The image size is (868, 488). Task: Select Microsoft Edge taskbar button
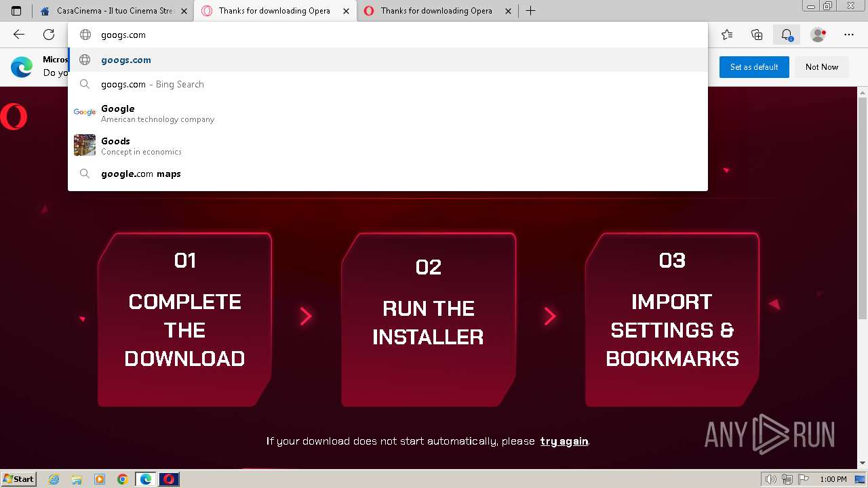146,479
